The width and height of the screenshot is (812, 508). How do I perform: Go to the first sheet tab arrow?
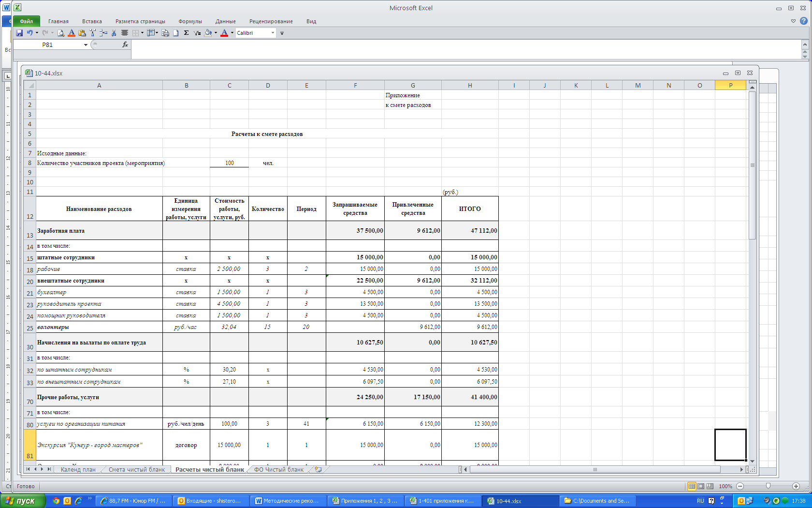28,469
